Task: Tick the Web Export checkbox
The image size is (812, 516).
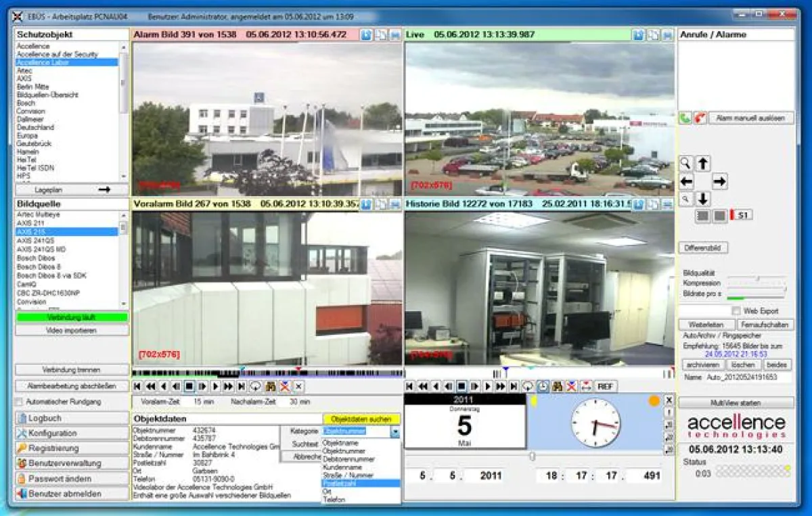Action: (x=736, y=311)
